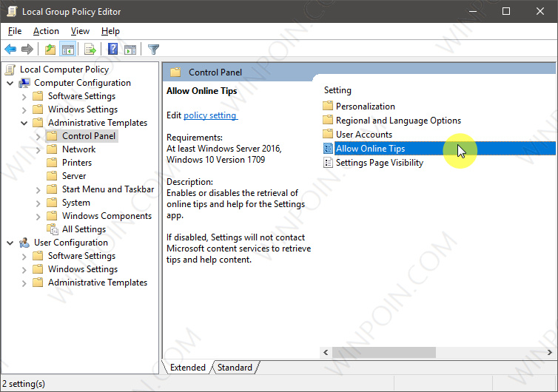558x392 pixels.
Task: Click the Personalization folder icon
Action: click(328, 106)
